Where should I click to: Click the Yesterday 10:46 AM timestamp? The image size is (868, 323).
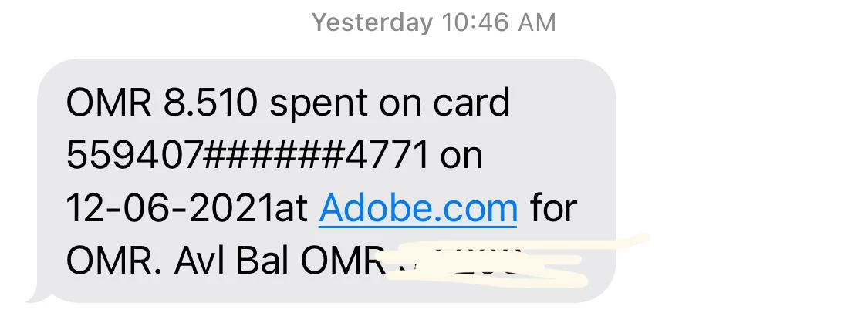click(x=434, y=22)
